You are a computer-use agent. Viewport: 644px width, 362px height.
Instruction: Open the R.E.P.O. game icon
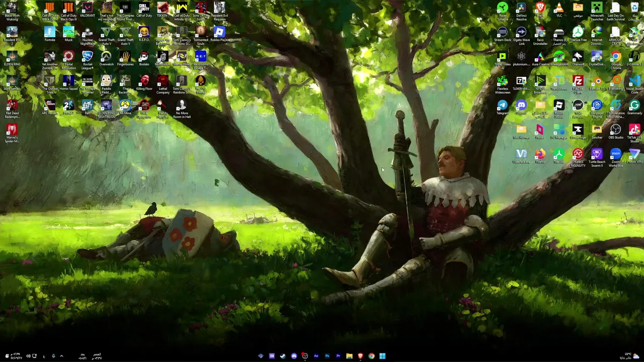[144, 34]
